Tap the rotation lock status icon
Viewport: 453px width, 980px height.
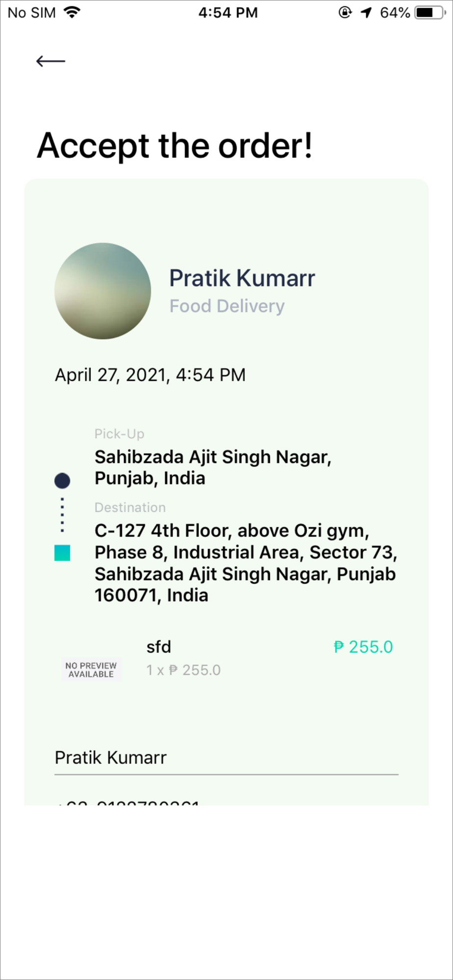(345, 12)
